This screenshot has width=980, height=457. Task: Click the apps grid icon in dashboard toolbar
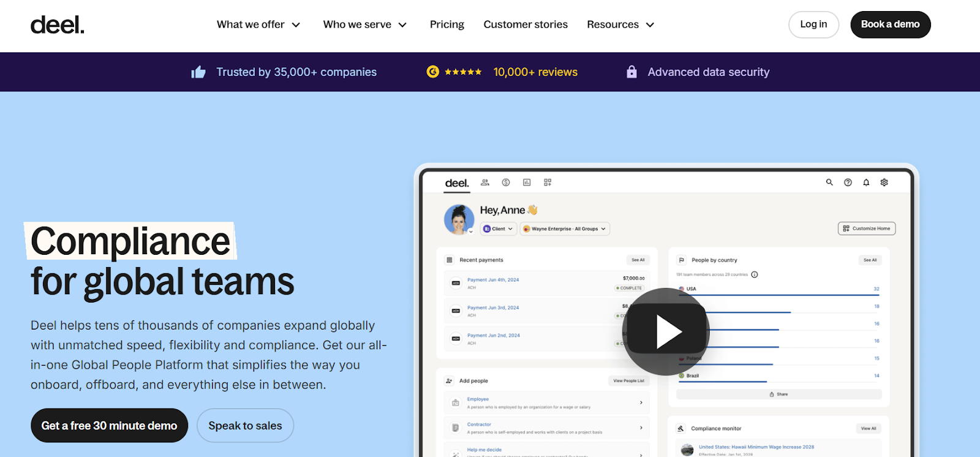548,183
